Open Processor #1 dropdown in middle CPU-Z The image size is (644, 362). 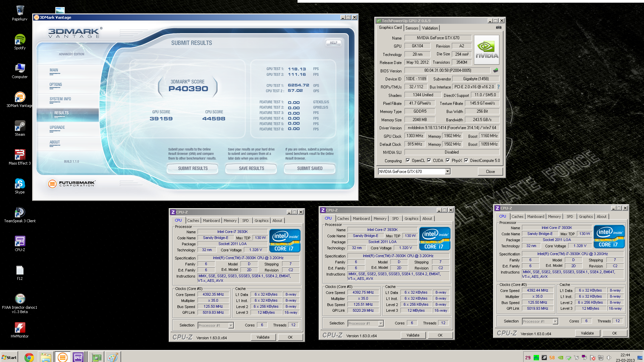point(381,323)
